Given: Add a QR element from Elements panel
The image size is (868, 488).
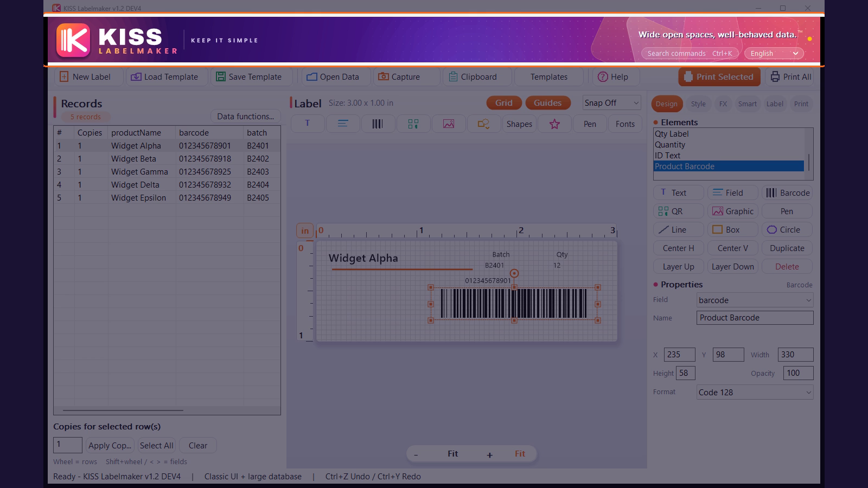Looking at the screenshot, I should click(678, 211).
